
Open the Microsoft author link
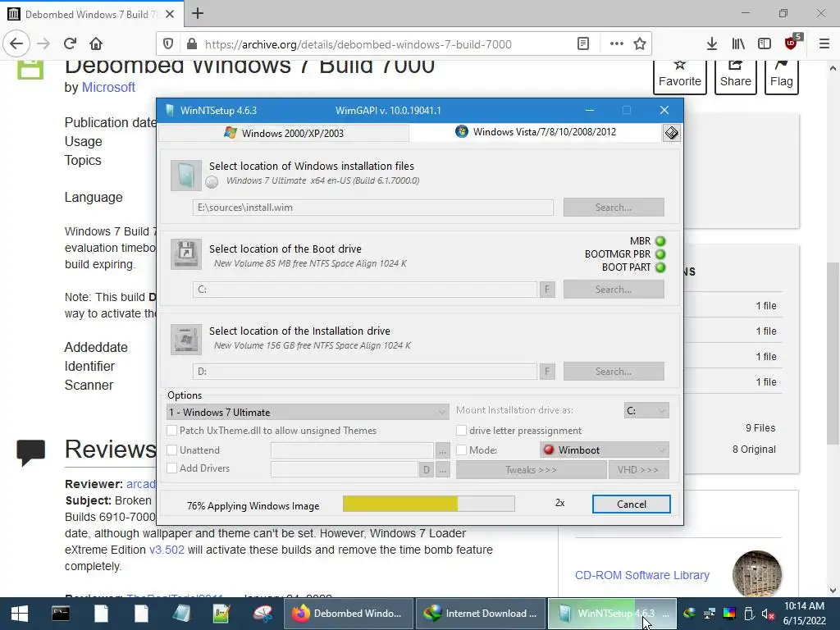(x=108, y=87)
